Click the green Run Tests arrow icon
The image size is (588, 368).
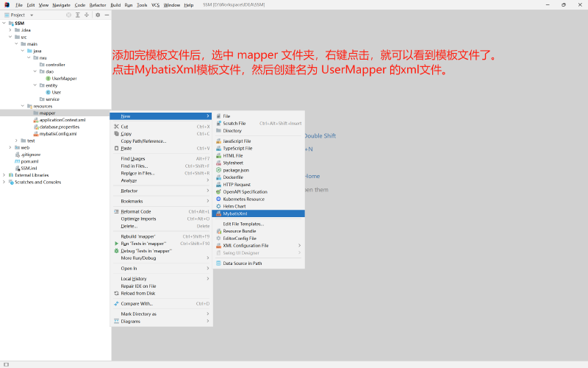click(116, 244)
